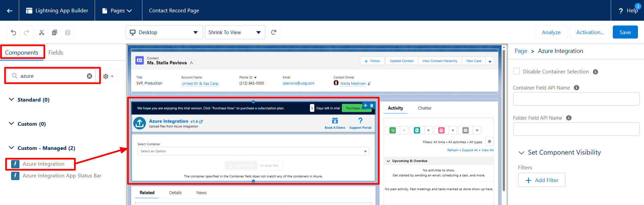Switch to the Fields tab
Viewport: 644px width, 205px height.
point(56,53)
